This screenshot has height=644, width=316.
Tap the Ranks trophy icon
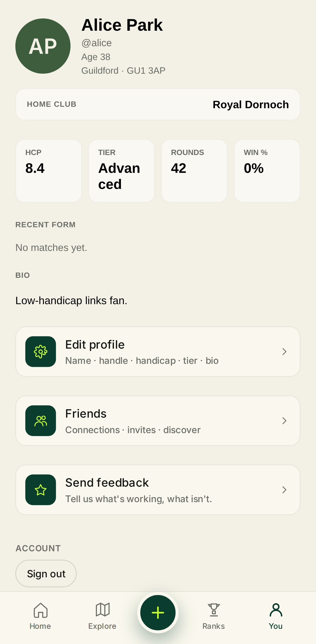pyautogui.click(x=214, y=610)
